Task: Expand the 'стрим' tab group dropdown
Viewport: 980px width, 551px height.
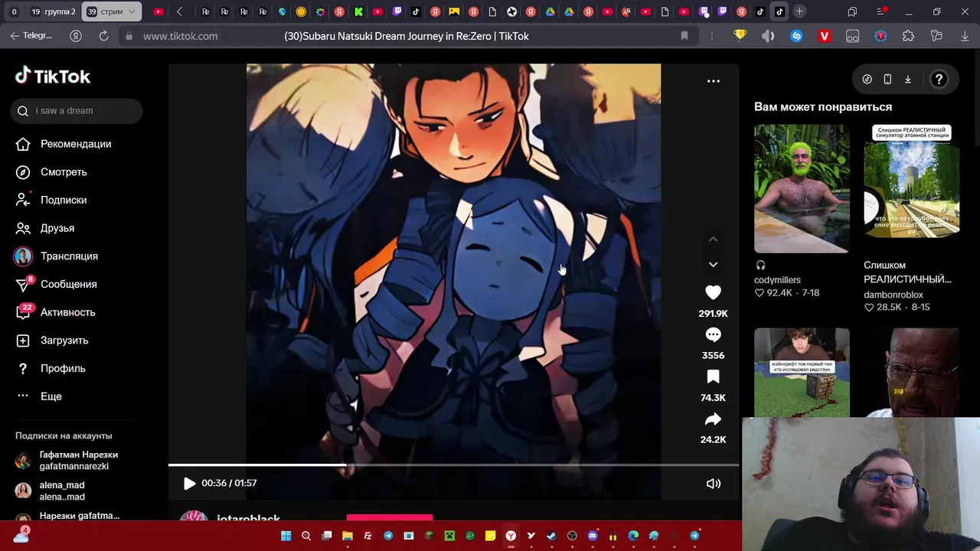Action: point(132,11)
